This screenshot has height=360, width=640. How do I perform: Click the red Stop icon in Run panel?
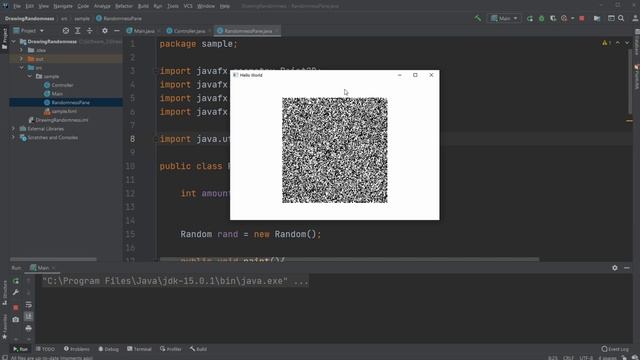click(x=16, y=307)
